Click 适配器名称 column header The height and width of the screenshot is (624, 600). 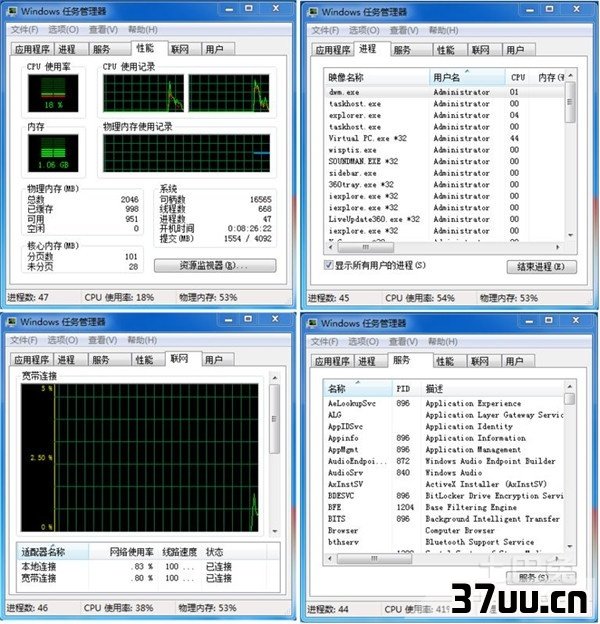(x=53, y=552)
